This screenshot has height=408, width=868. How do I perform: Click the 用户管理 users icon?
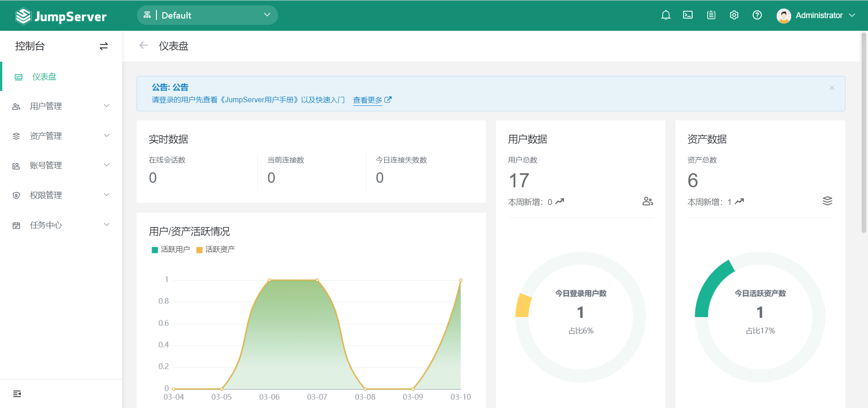pos(16,107)
